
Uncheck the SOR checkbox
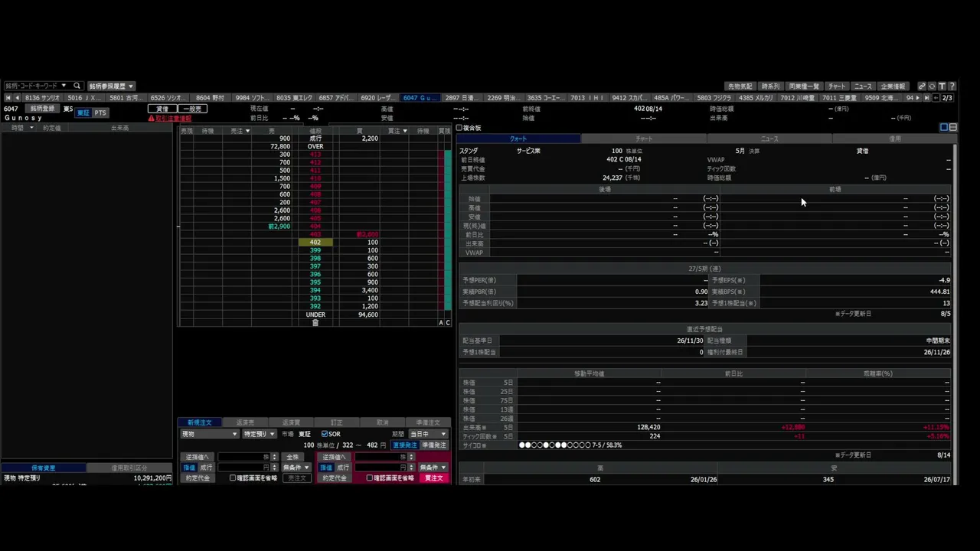pyautogui.click(x=325, y=434)
